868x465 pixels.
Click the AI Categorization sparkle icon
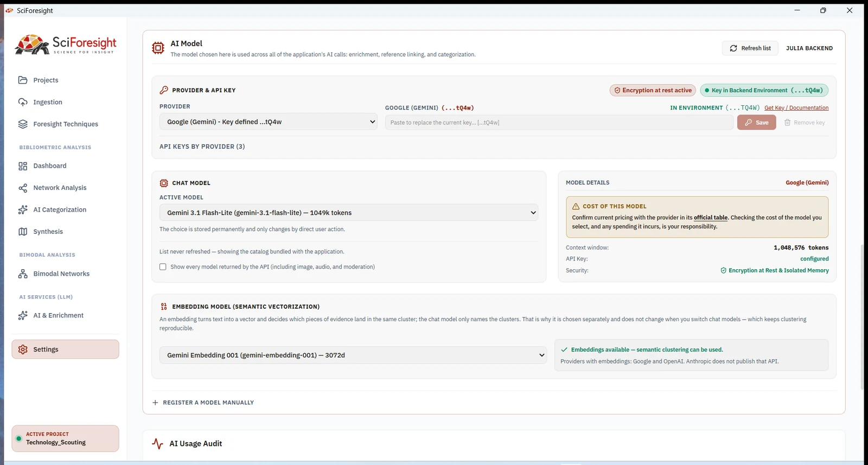[23, 210]
